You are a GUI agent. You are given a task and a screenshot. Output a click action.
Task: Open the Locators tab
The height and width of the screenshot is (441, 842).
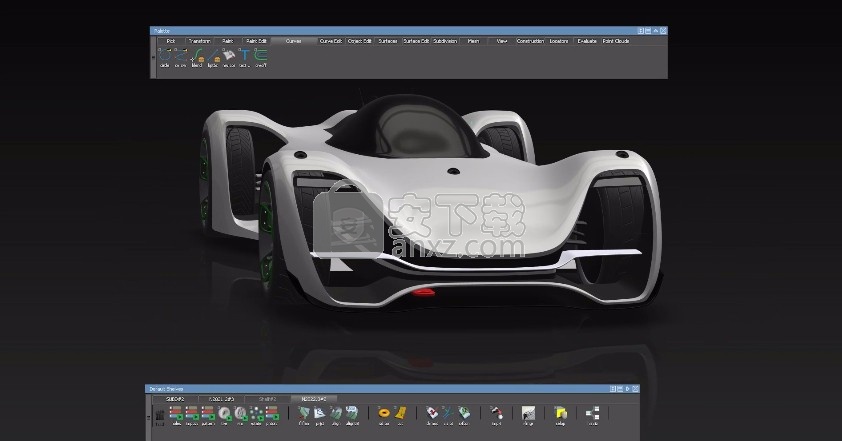[x=558, y=41]
